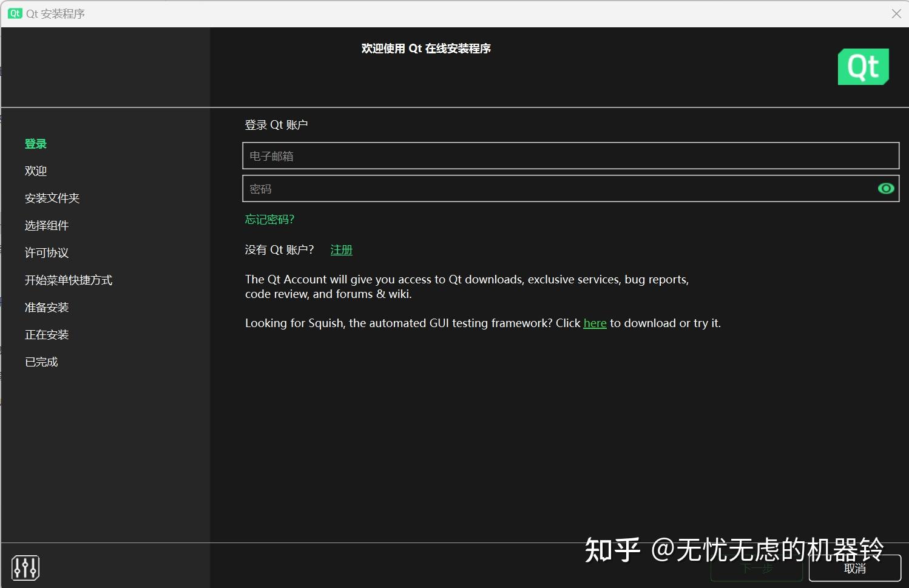Open installer settings via the sliders icon

(x=24, y=567)
